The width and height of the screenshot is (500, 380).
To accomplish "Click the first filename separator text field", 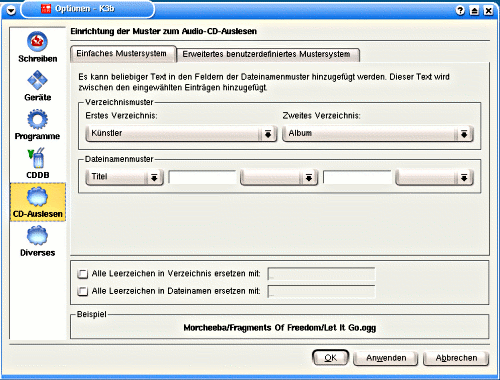I will coord(202,177).
